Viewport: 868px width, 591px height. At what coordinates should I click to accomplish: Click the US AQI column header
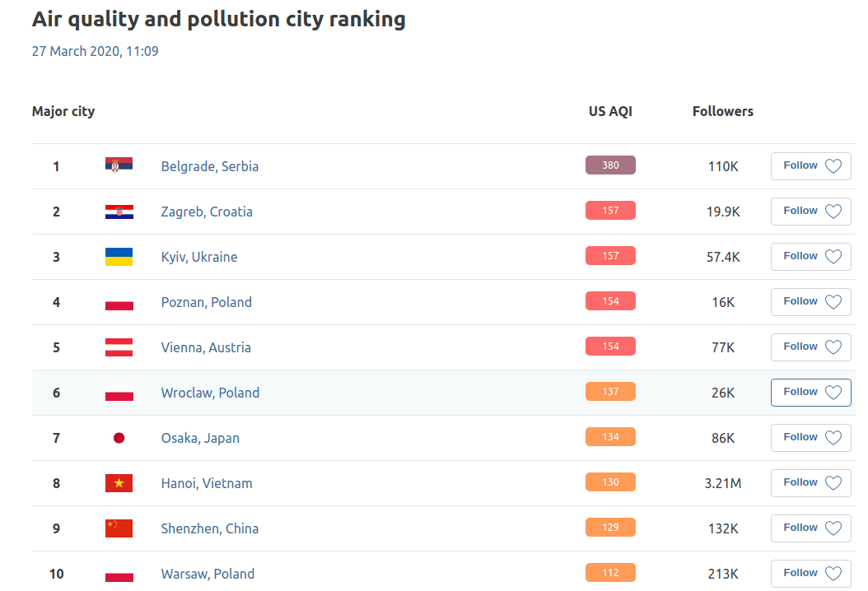[x=610, y=111]
